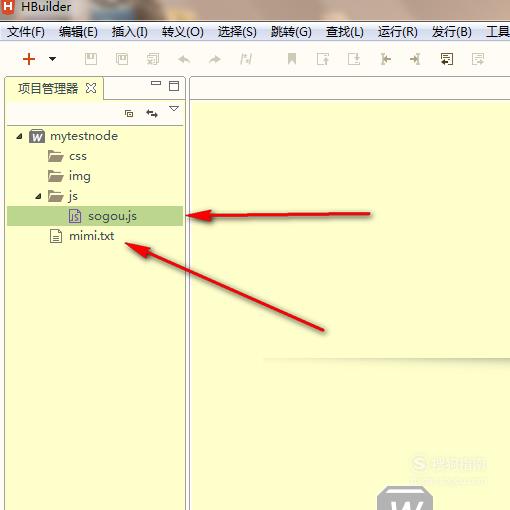
Task: Click the collapse all icon
Action: [129, 114]
